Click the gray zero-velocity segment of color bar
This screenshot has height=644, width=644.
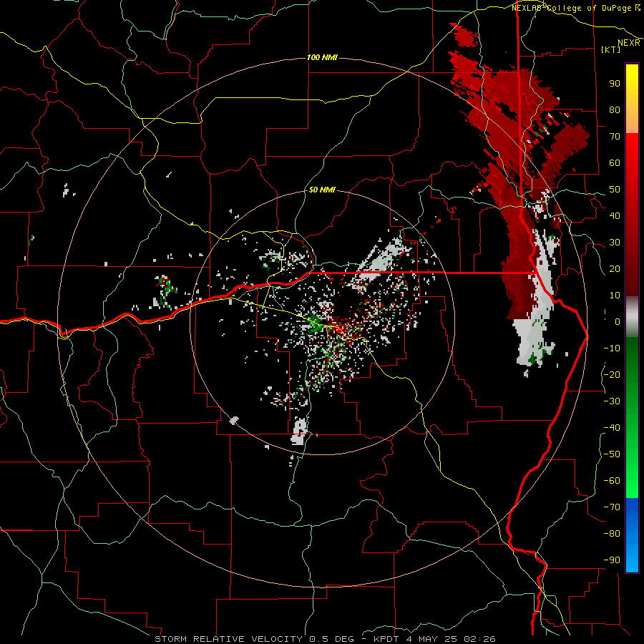632,317
